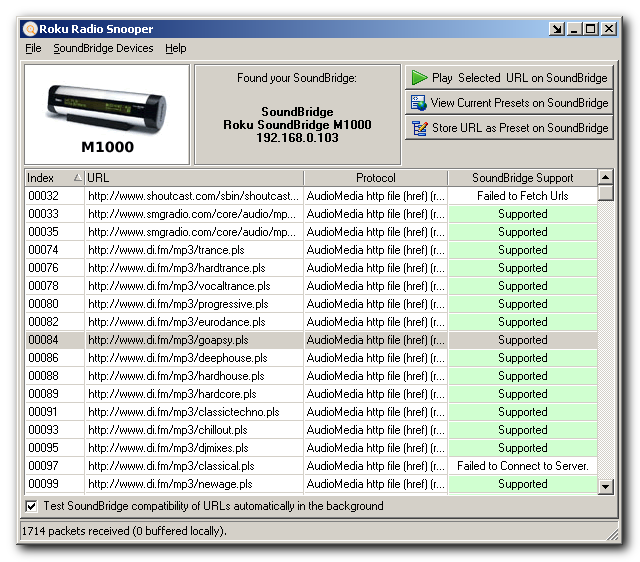Select the deephouse.pls URL row
Screen dimensions: 640x562
point(311,358)
